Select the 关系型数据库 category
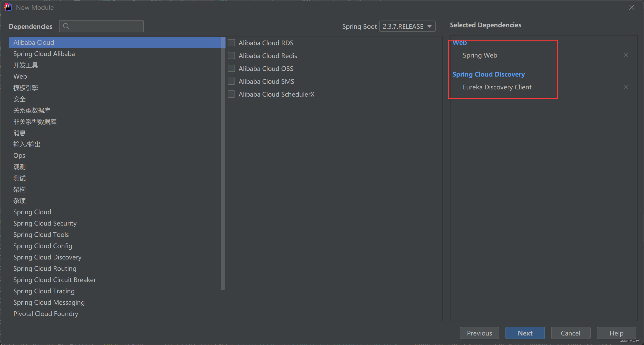Image resolution: width=644 pixels, height=345 pixels. tap(115, 110)
